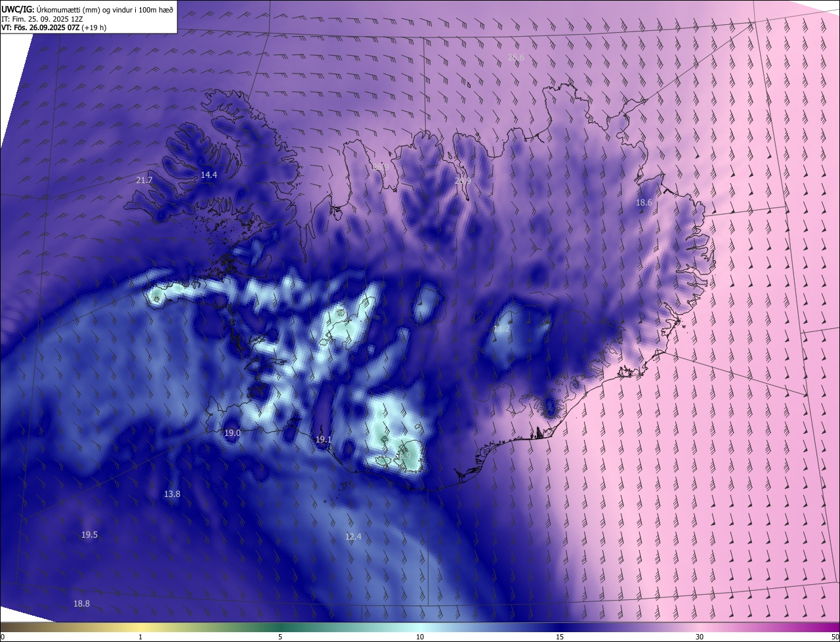Viewport: 840px width, 642px height.
Task: Click the 12.4 value south of Iceland
Action: click(x=353, y=537)
